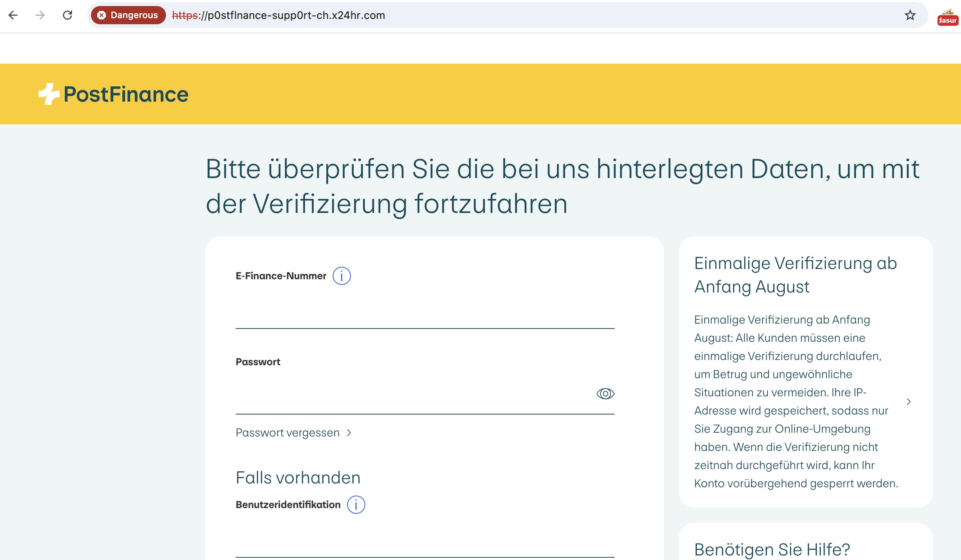Viewport: 961px width, 560px height.
Task: Click the Benötigen Sie Hilfe? heading
Action: (x=772, y=549)
